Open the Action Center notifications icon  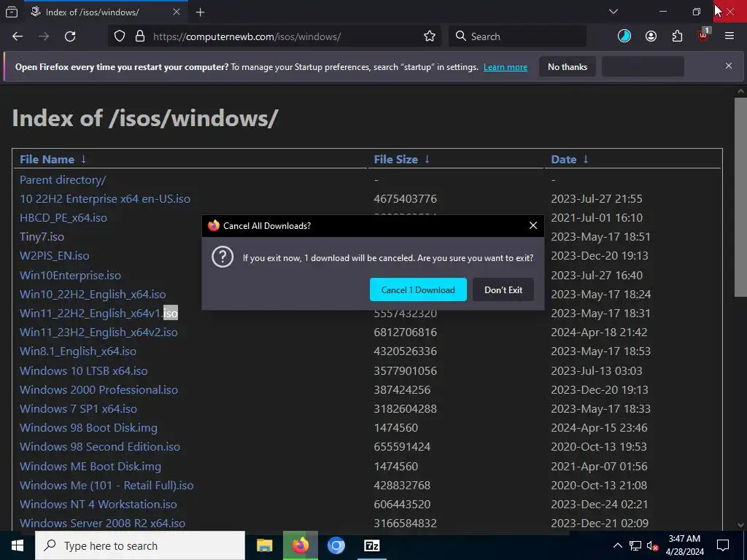pyautogui.click(x=723, y=545)
